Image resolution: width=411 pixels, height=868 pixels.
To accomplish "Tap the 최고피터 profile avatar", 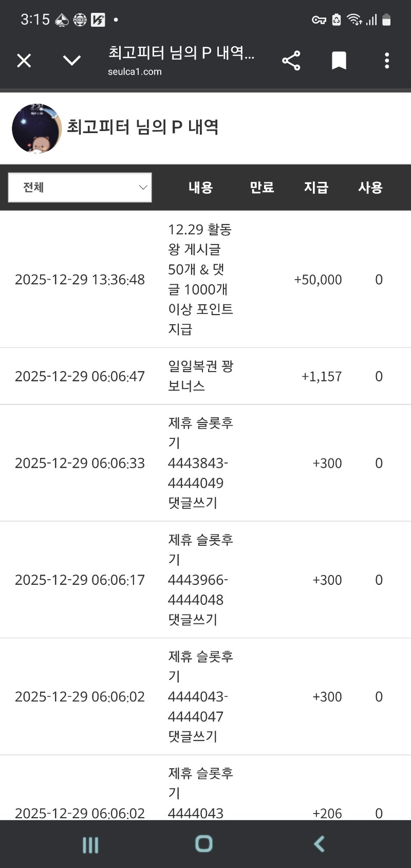I will (36, 128).
